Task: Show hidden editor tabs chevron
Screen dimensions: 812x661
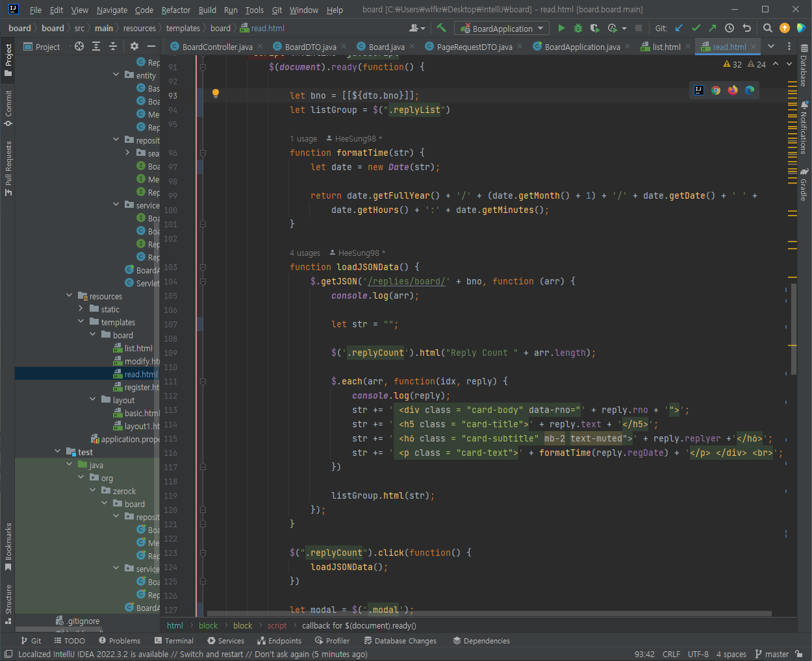Action: coord(771,46)
